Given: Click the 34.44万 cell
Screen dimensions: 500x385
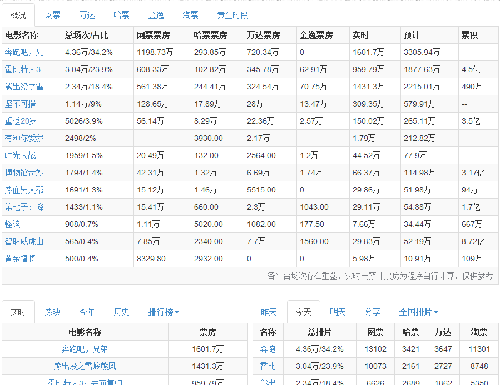Looking at the screenshot, I should pyautogui.click(x=417, y=224).
